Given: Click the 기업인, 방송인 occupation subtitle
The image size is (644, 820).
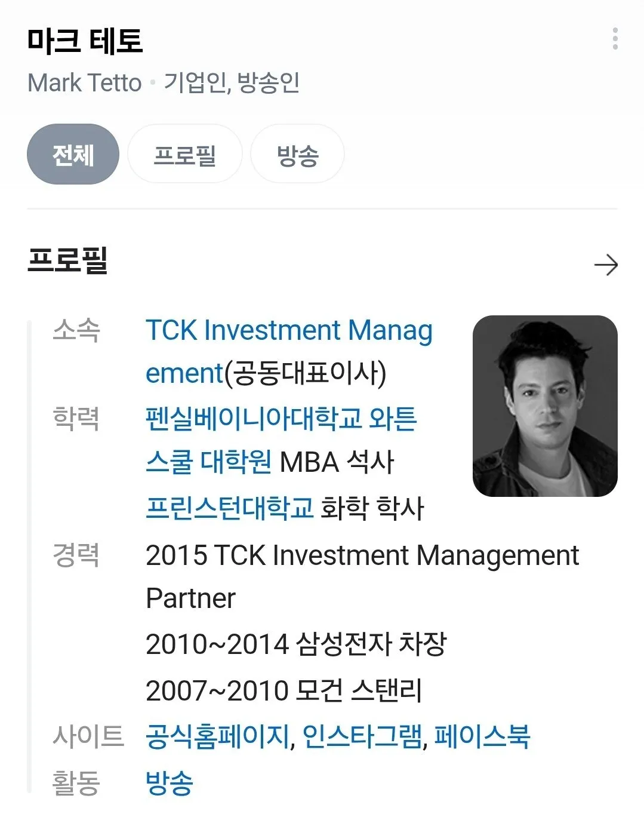Looking at the screenshot, I should click(x=232, y=83).
